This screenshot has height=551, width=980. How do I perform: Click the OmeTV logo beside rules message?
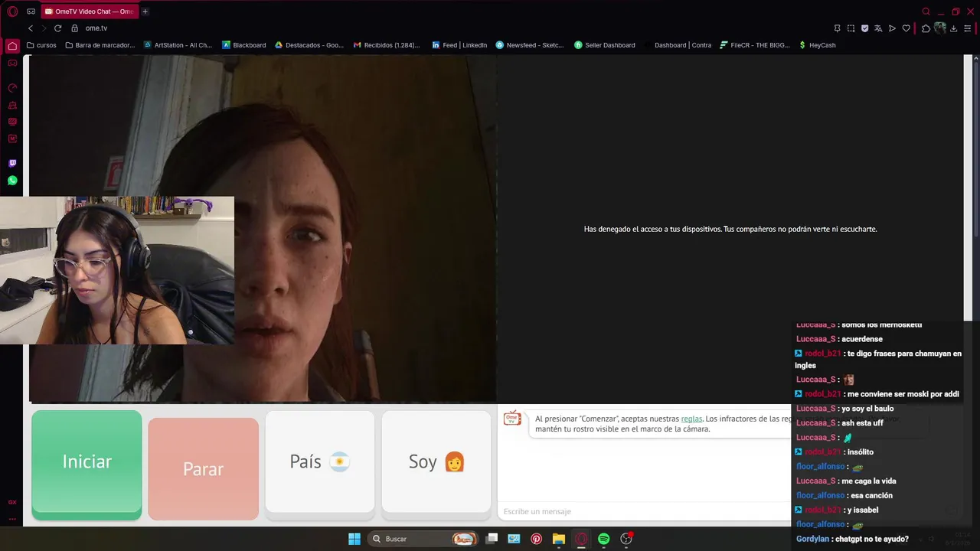click(512, 418)
